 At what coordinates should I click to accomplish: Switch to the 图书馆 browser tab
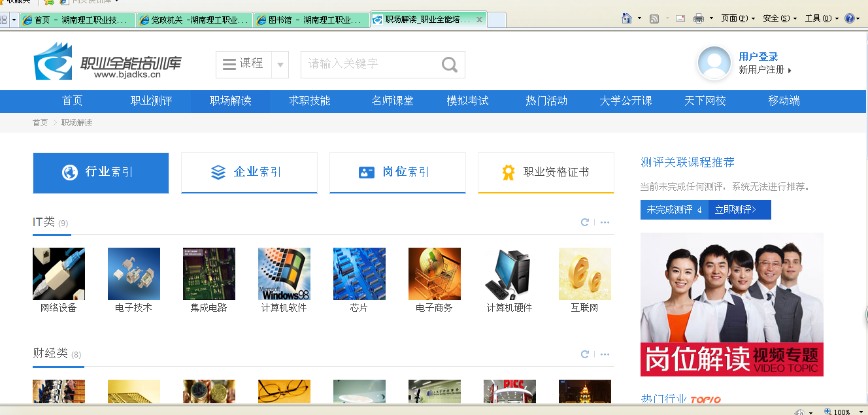pos(310,20)
